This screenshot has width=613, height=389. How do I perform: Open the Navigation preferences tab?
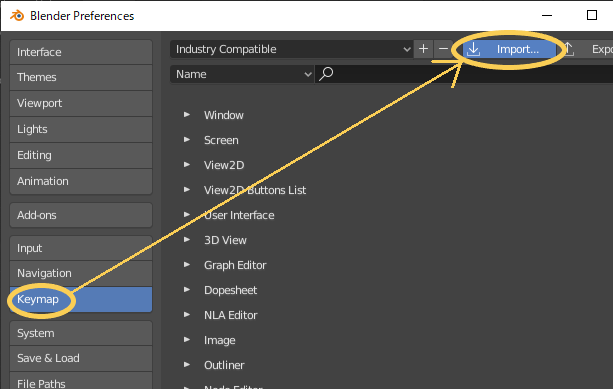tap(81, 273)
